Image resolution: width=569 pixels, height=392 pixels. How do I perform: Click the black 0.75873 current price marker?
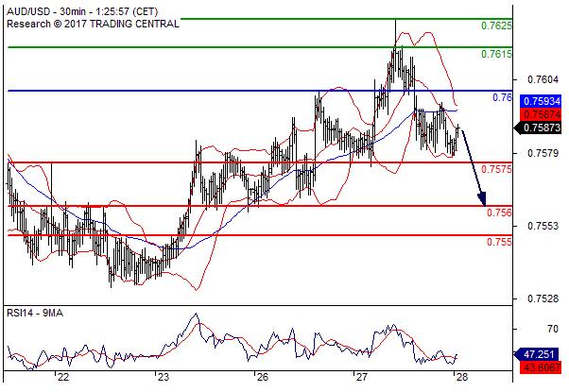pyautogui.click(x=538, y=128)
